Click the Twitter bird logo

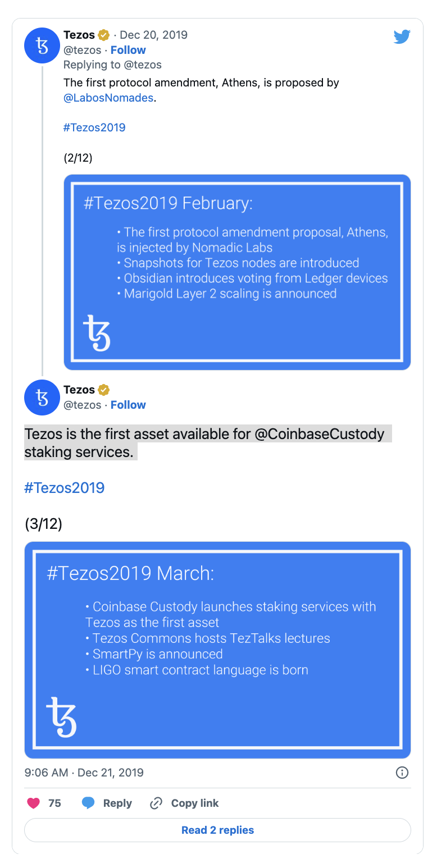click(x=402, y=37)
